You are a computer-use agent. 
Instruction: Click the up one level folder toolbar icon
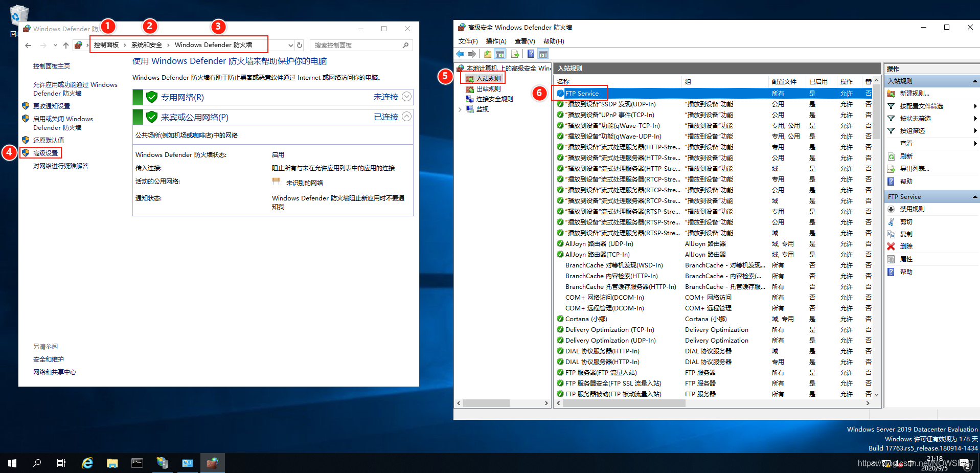pos(488,54)
